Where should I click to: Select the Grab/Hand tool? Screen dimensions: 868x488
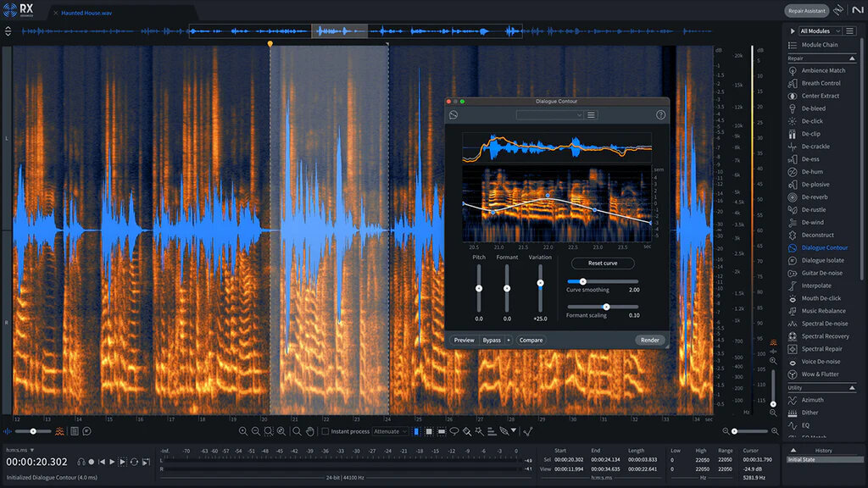click(x=309, y=430)
